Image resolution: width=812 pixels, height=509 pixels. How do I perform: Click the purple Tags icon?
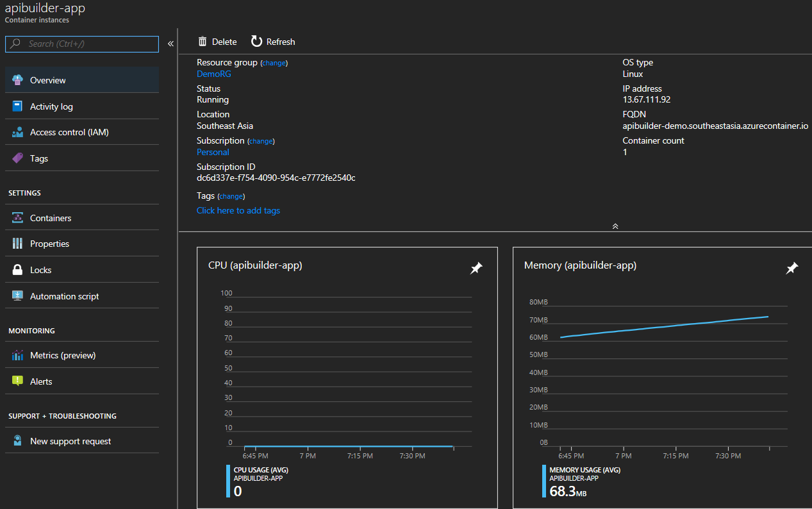17,158
